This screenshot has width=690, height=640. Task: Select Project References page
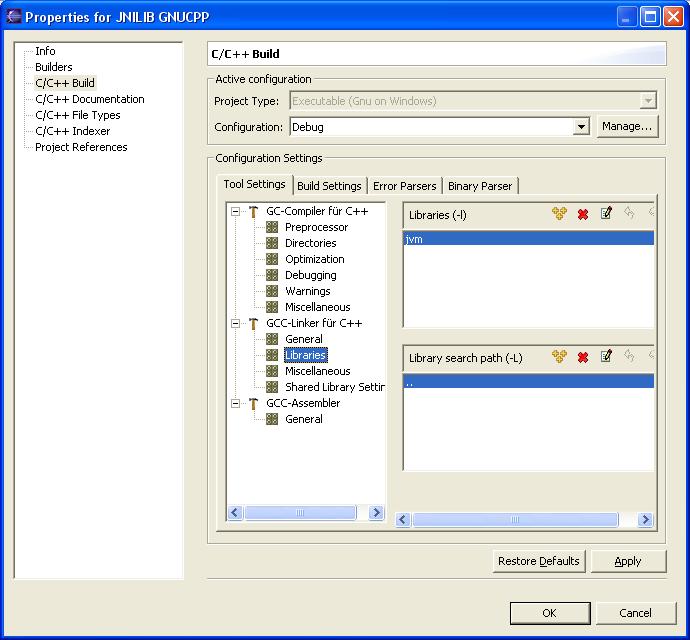click(x=81, y=147)
